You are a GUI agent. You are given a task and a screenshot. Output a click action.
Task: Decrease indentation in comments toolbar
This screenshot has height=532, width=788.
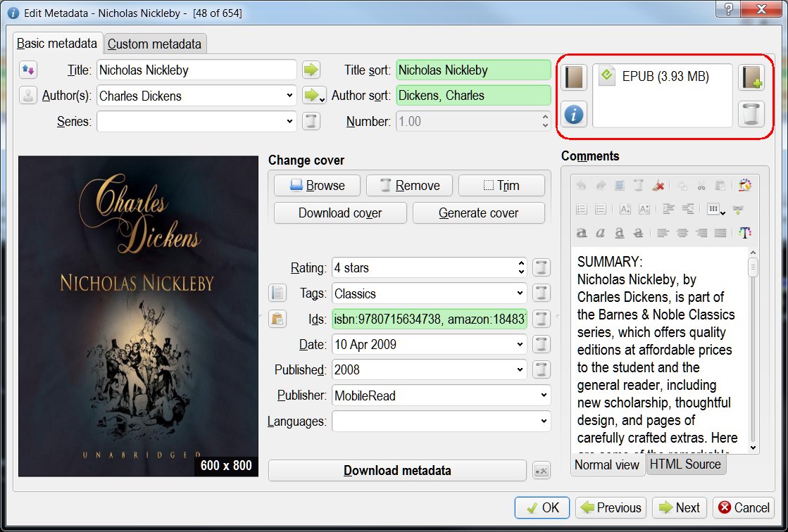click(687, 209)
